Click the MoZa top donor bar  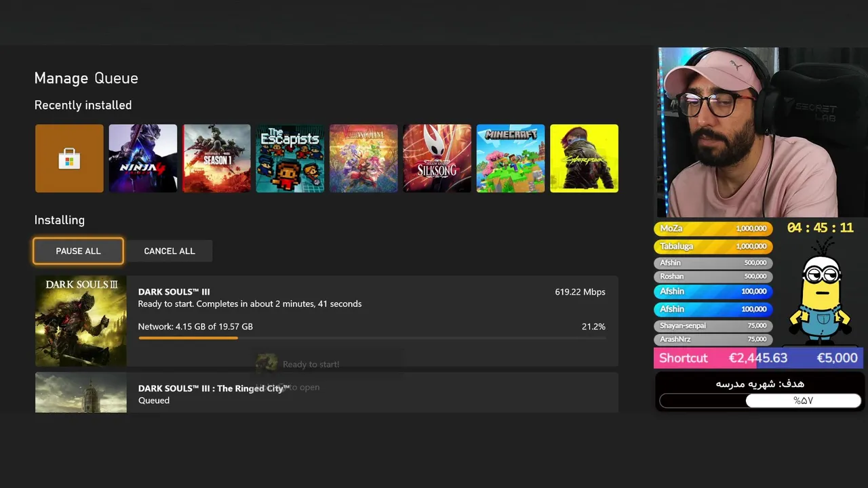(713, 228)
